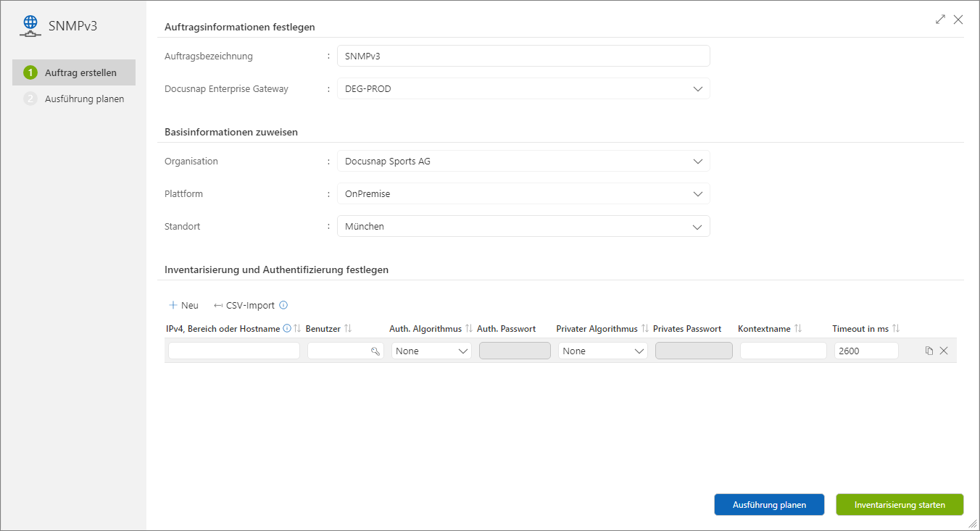Sort by Benutzer column
The width and height of the screenshot is (980, 531).
348,329
